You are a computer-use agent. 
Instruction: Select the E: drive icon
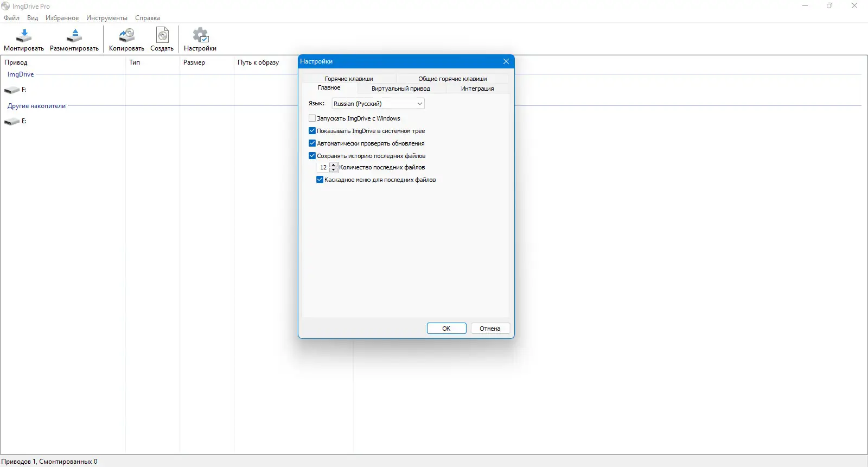[x=12, y=121]
